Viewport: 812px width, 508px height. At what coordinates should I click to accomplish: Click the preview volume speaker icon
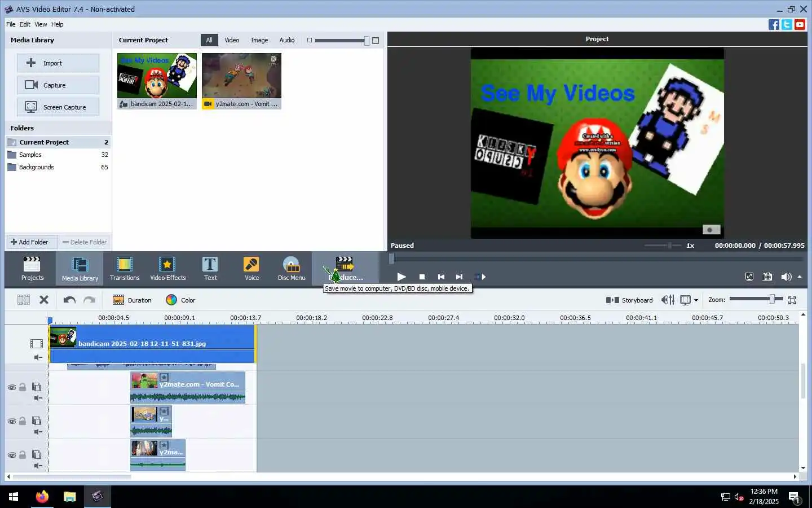pyautogui.click(x=786, y=277)
